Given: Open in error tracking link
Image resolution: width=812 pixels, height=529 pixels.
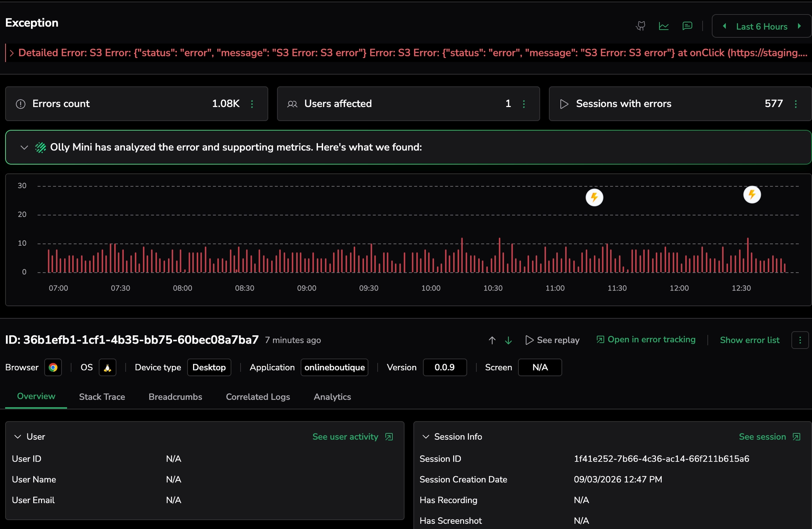Looking at the screenshot, I should tap(646, 340).
